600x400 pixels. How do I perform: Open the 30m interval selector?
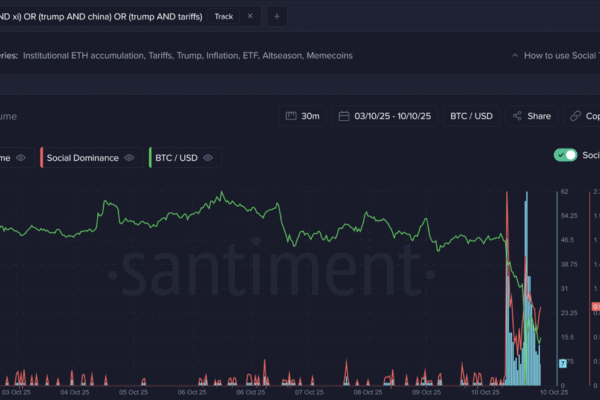click(302, 116)
